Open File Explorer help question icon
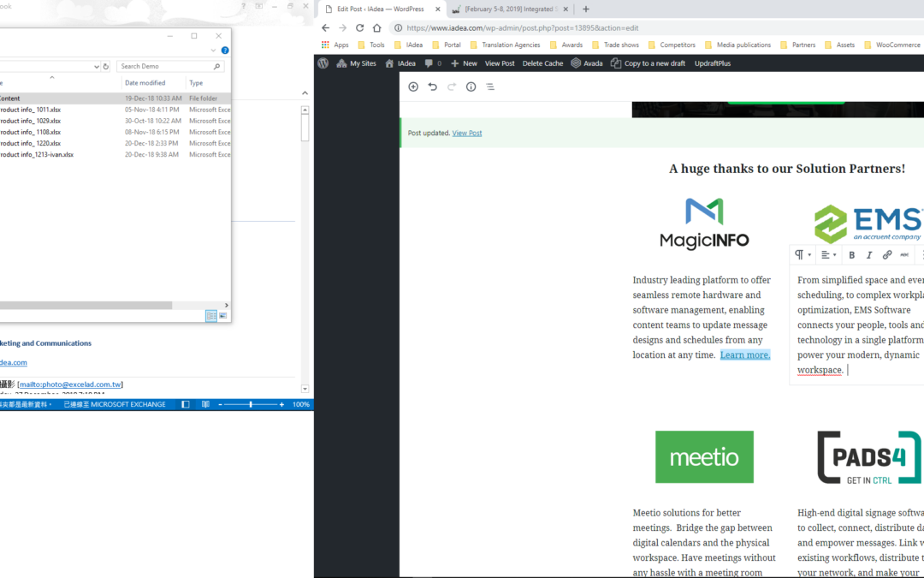924x578 pixels. point(224,51)
